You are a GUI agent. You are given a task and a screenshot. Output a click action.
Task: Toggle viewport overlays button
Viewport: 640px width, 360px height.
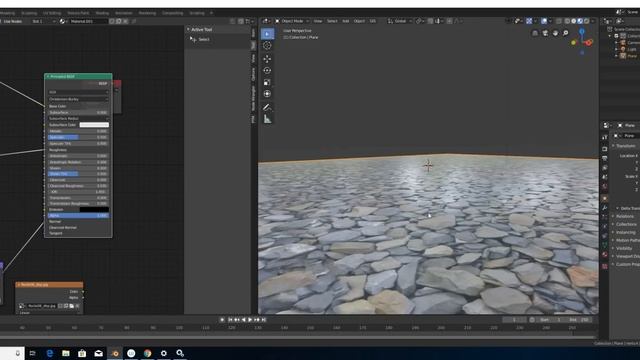click(x=544, y=21)
